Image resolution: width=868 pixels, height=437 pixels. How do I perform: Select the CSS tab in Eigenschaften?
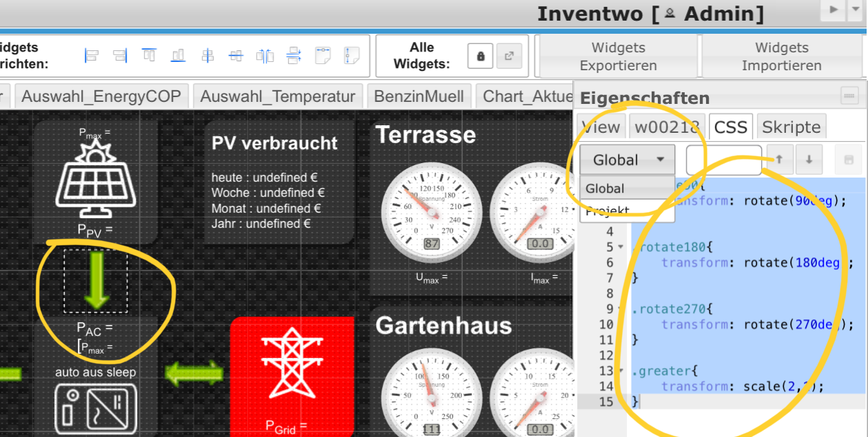point(731,127)
